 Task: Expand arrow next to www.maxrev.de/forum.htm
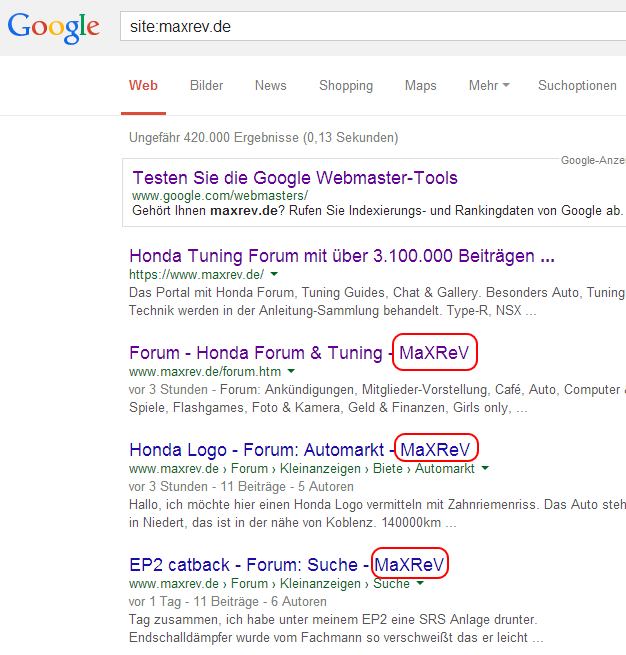point(291,371)
